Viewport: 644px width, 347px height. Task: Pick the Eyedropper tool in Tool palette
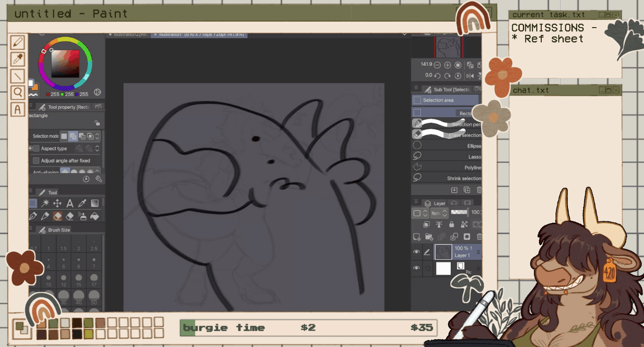[x=82, y=203]
